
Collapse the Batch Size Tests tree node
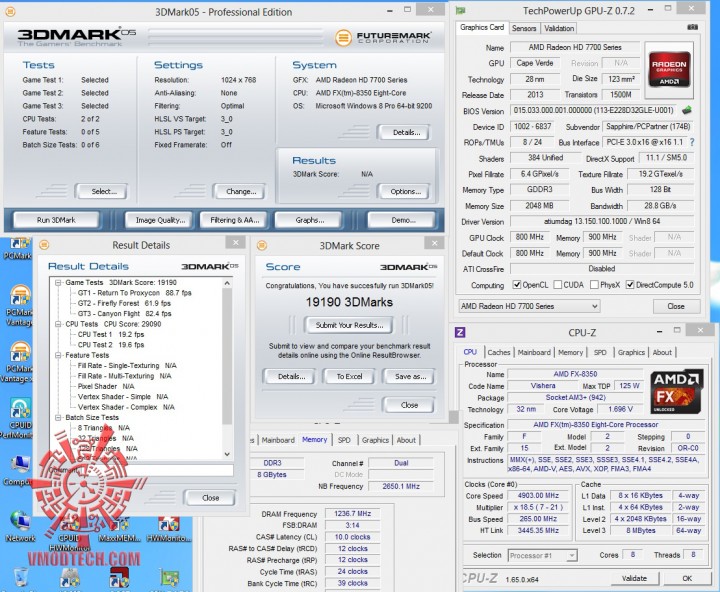pos(58,417)
